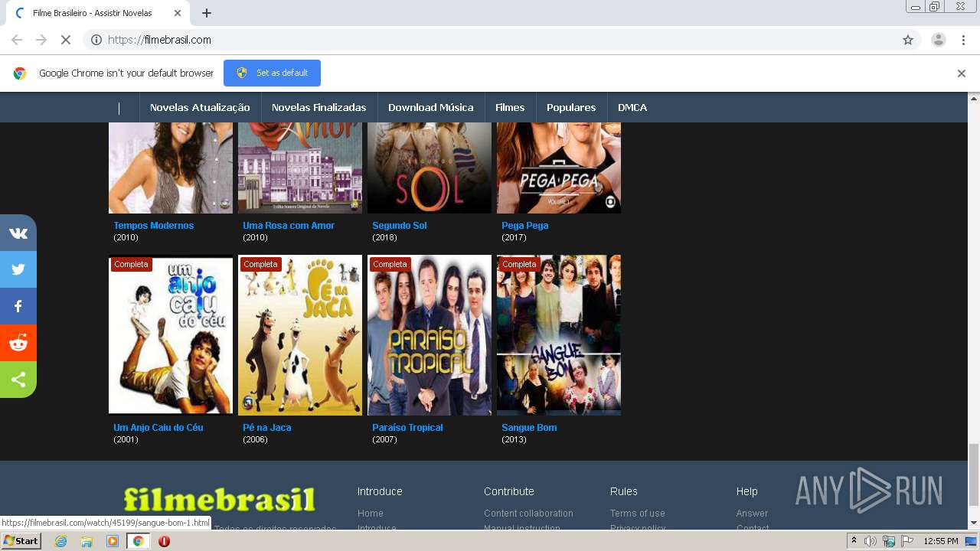
Task: Open Pé na Jaca title link
Action: pos(267,428)
